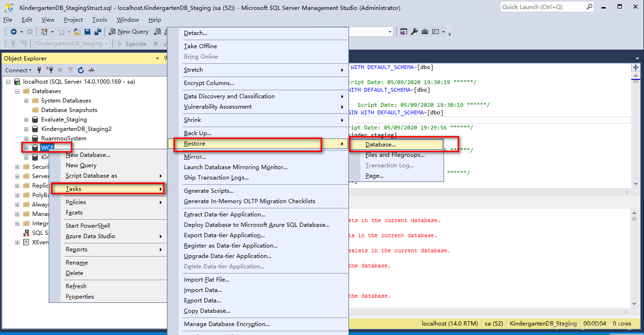
Task: Click the Navigate Backward arrow icon
Action: coord(14,32)
